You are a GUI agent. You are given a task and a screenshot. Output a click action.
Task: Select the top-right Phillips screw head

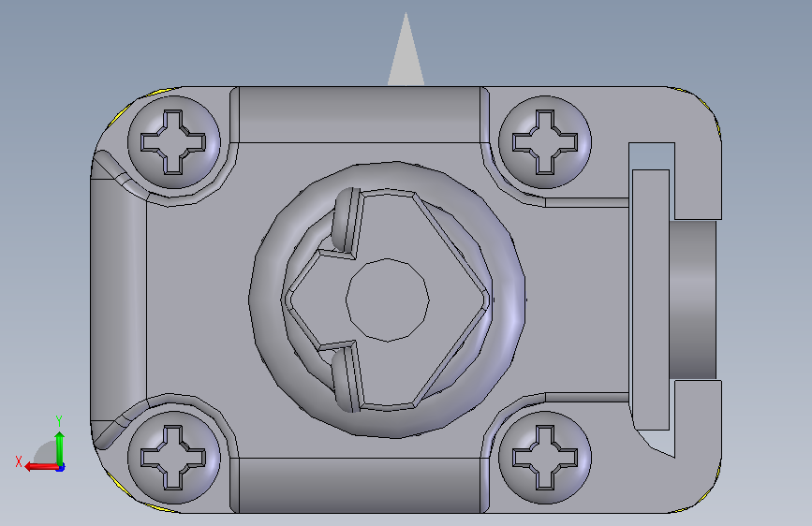[545, 142]
